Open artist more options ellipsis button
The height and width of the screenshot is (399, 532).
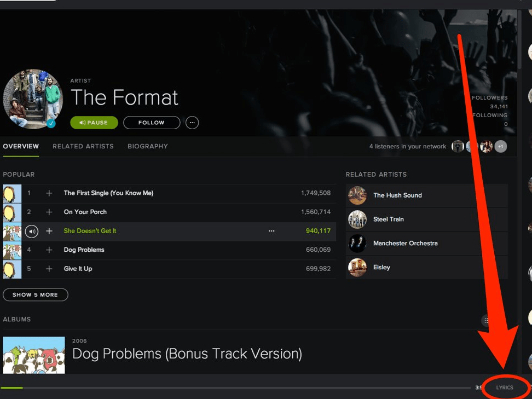[x=192, y=123]
